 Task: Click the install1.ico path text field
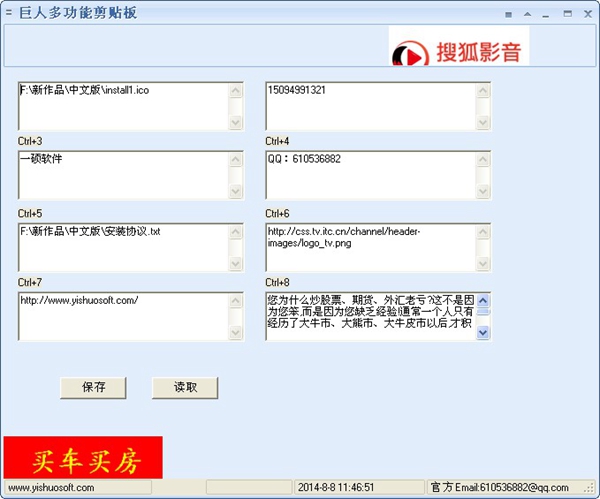click(x=122, y=105)
